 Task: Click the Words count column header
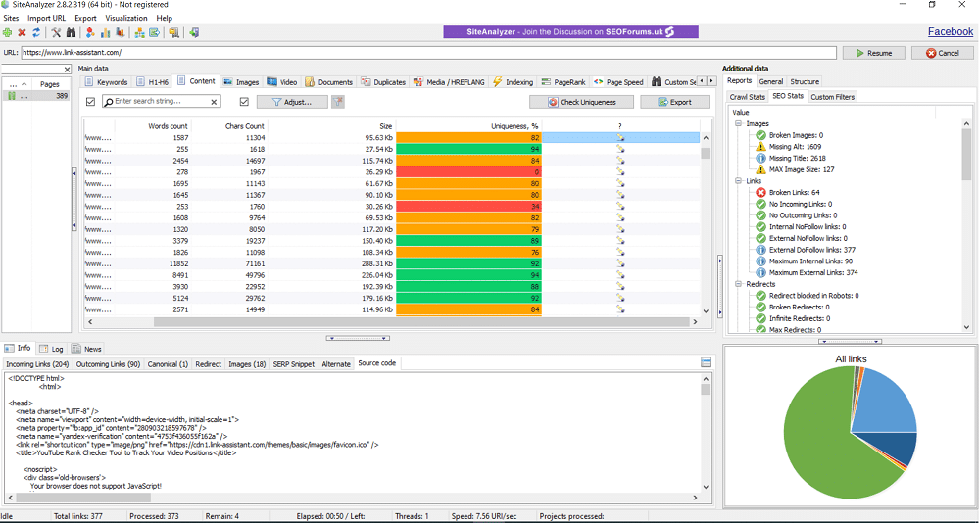click(153, 125)
